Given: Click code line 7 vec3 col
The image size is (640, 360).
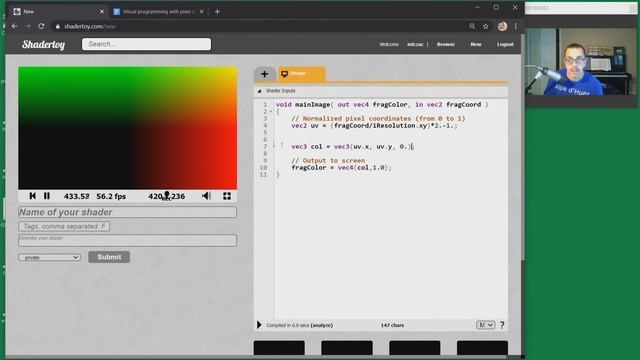Looking at the screenshot, I should tap(353, 147).
